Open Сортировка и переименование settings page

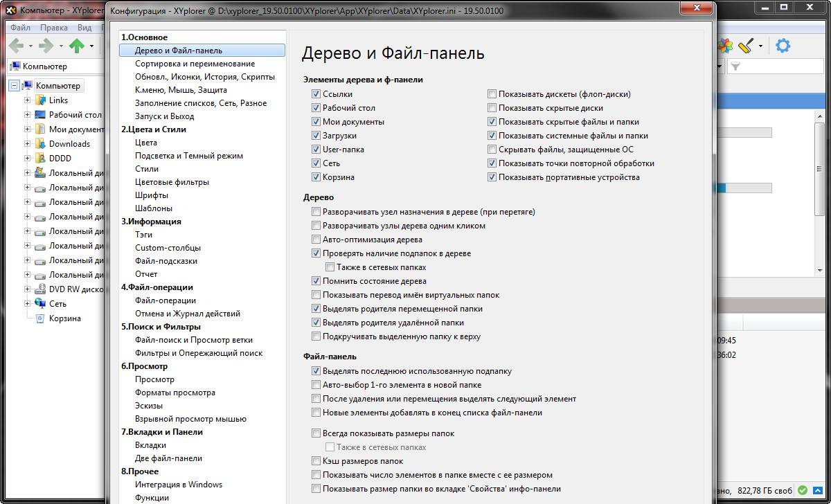click(195, 64)
